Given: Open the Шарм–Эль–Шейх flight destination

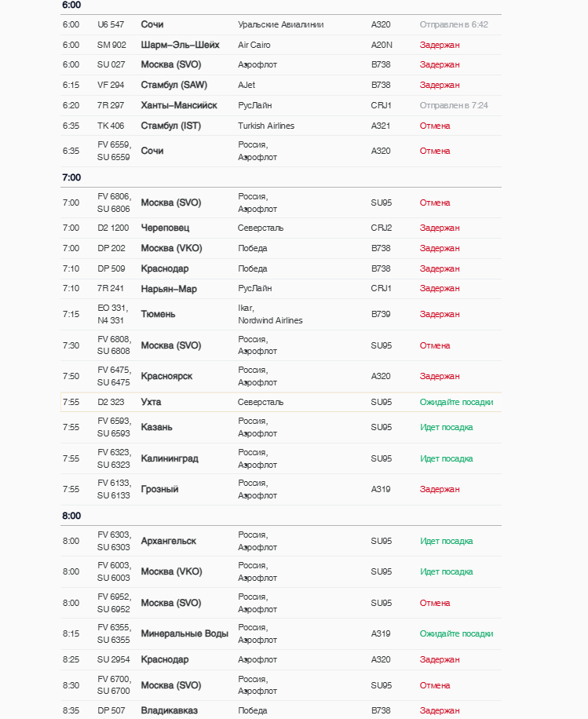Looking at the screenshot, I should (180, 45).
